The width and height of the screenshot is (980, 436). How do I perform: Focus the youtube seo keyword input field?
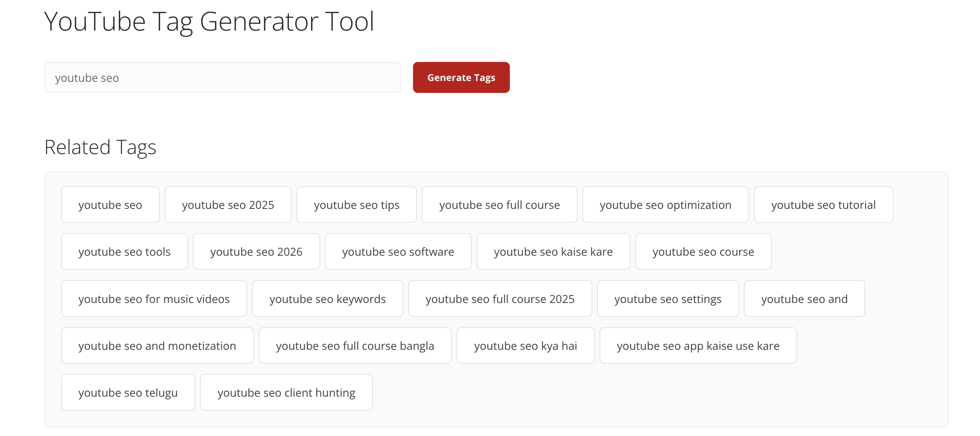[223, 77]
